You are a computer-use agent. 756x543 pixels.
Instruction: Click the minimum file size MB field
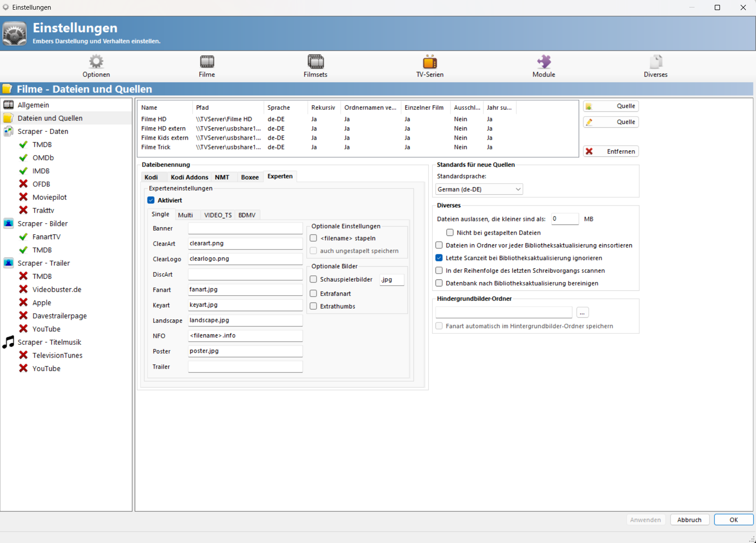click(x=565, y=219)
